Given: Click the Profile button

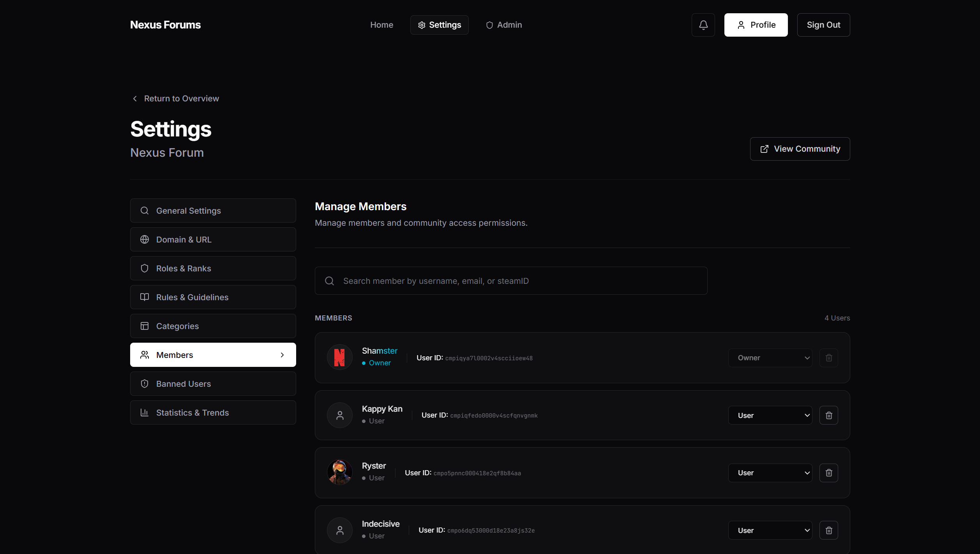Looking at the screenshot, I should 756,25.
